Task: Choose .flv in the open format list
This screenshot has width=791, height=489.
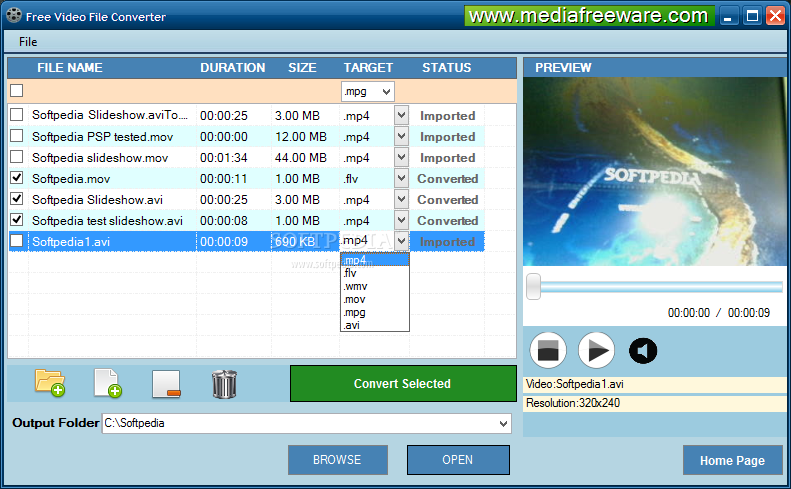Action: click(x=375, y=273)
